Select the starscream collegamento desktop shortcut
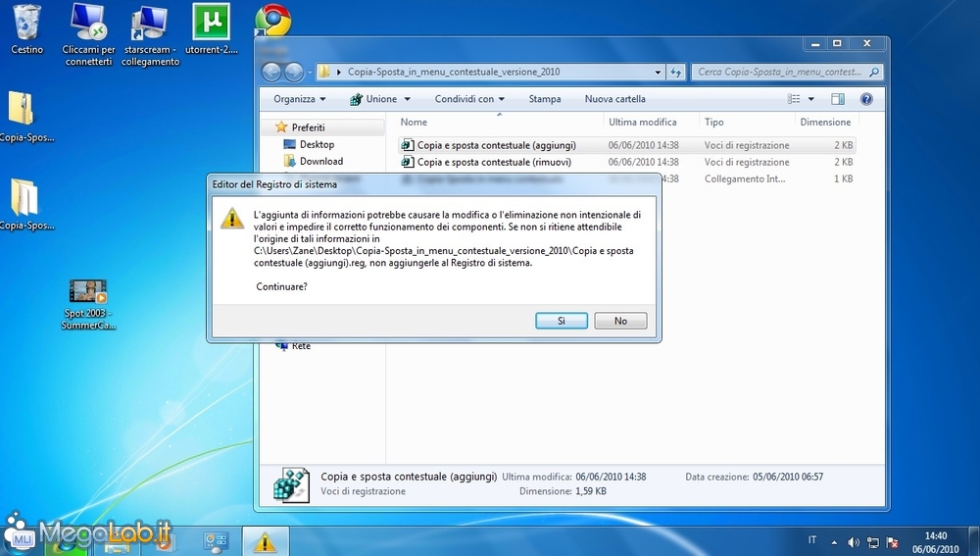 (150, 35)
